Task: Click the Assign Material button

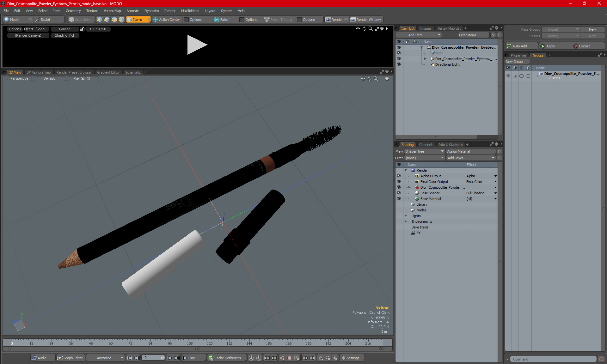Action: coord(471,151)
